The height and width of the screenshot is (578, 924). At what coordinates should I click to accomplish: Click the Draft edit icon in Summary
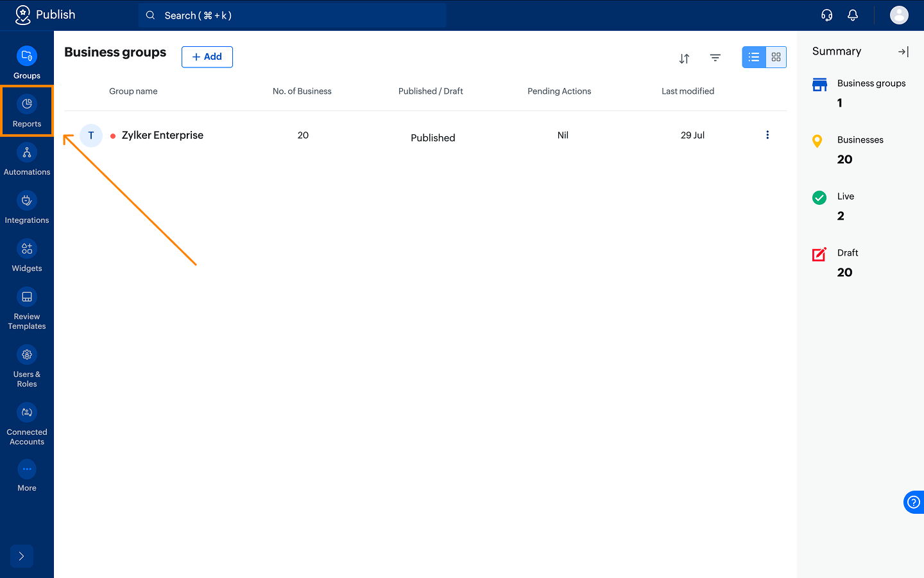[819, 254]
